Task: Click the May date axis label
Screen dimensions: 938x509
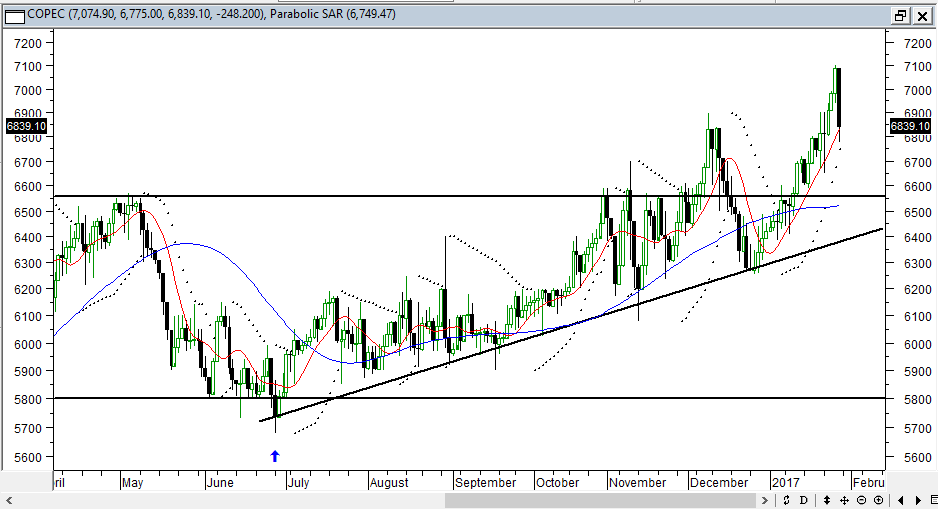Action: (132, 482)
